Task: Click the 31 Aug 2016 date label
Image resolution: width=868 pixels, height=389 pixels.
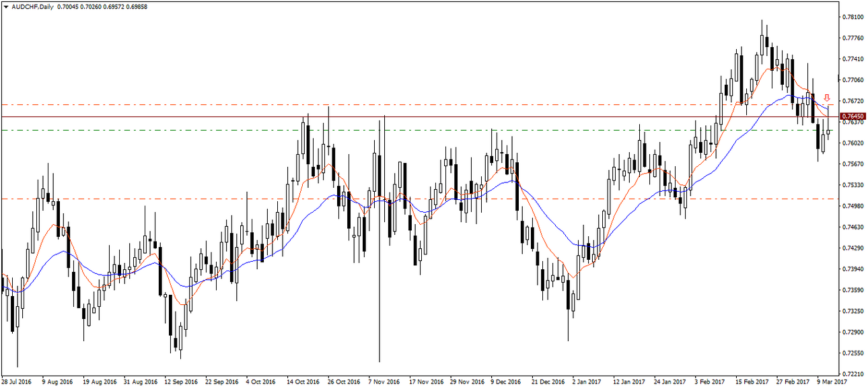Action: click(139, 382)
